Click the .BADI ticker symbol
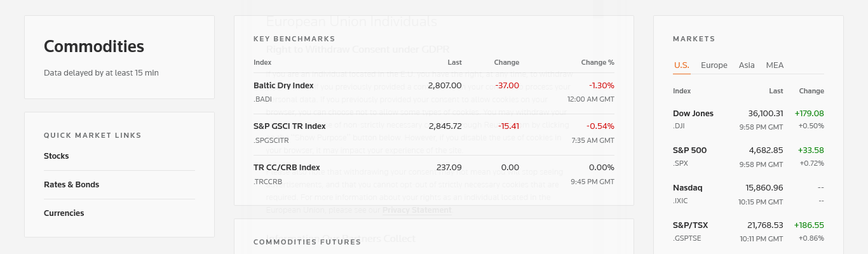The width and height of the screenshot is (868, 254). pyautogui.click(x=262, y=99)
